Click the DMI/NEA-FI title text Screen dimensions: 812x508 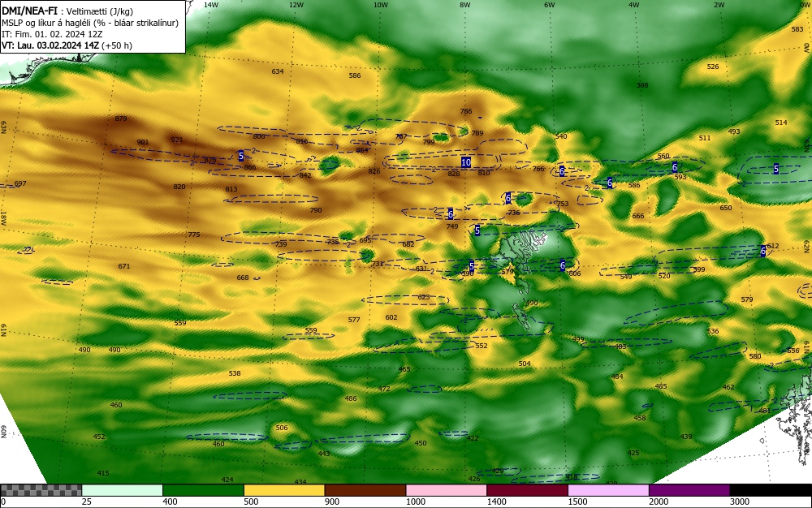coord(29,11)
